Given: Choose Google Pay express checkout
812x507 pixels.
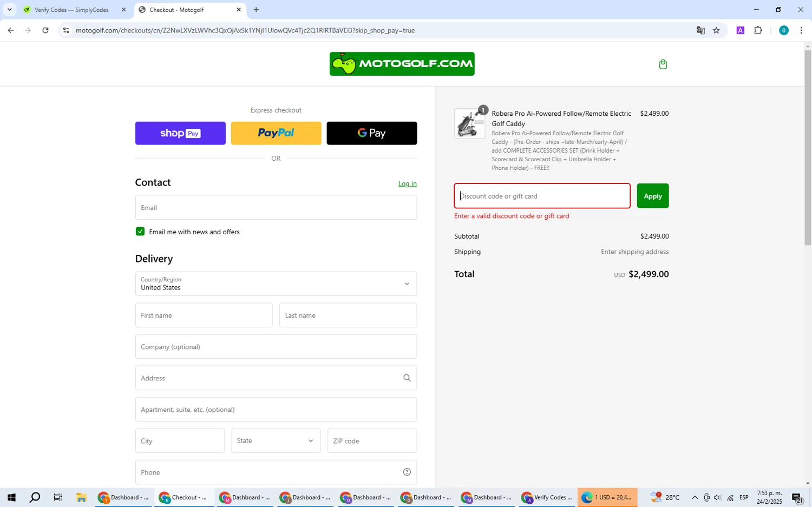Looking at the screenshot, I should click(372, 133).
